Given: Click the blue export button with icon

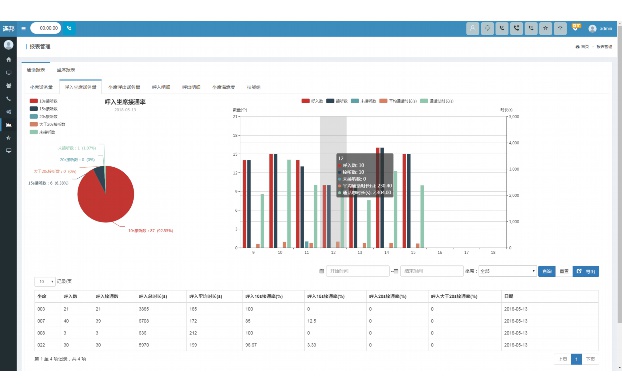Looking at the screenshot, I should [586, 271].
